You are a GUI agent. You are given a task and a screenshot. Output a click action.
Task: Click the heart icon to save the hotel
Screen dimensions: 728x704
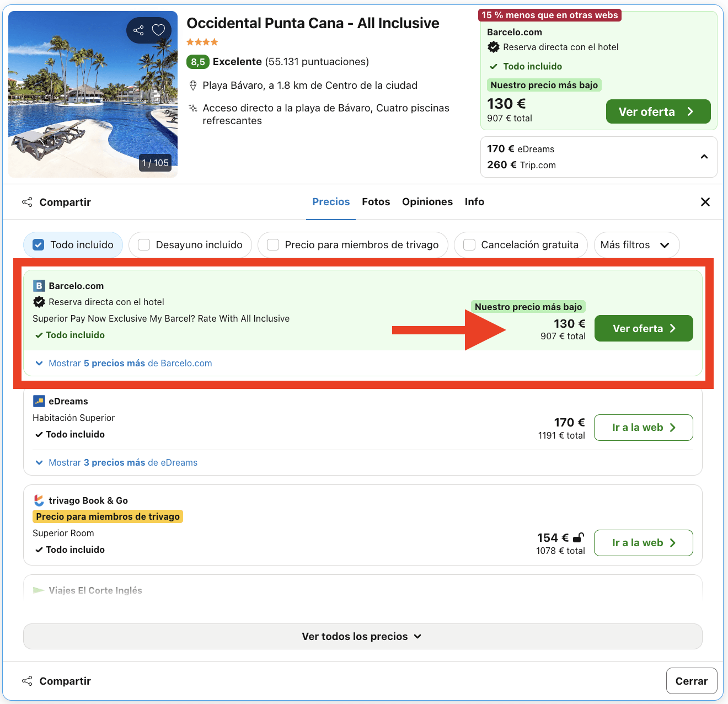(x=159, y=30)
